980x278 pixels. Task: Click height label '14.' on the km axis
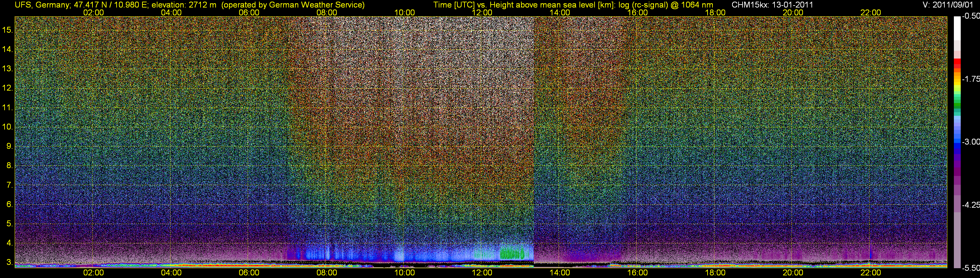[x=8, y=49]
